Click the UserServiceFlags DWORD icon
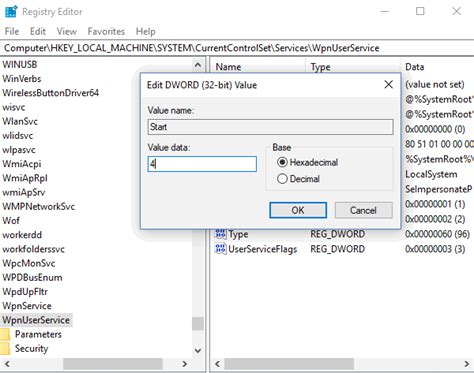This screenshot has width=474, height=373. pos(220,249)
